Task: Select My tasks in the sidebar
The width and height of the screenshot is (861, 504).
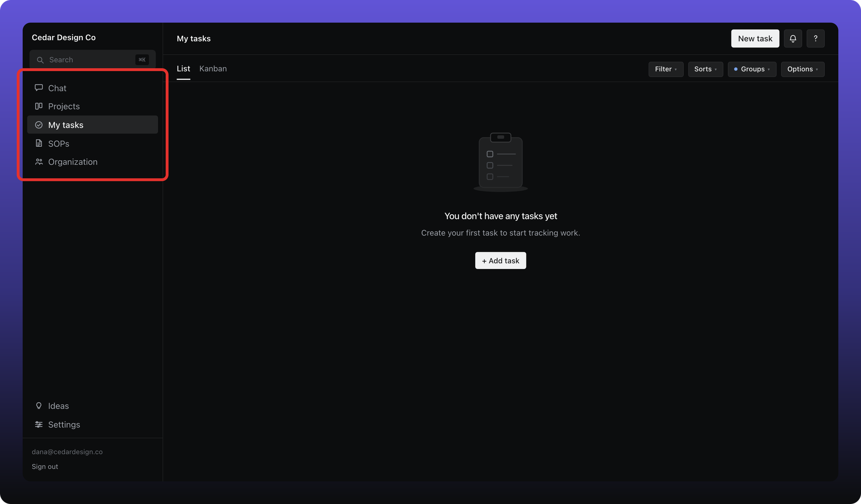Action: [x=93, y=125]
